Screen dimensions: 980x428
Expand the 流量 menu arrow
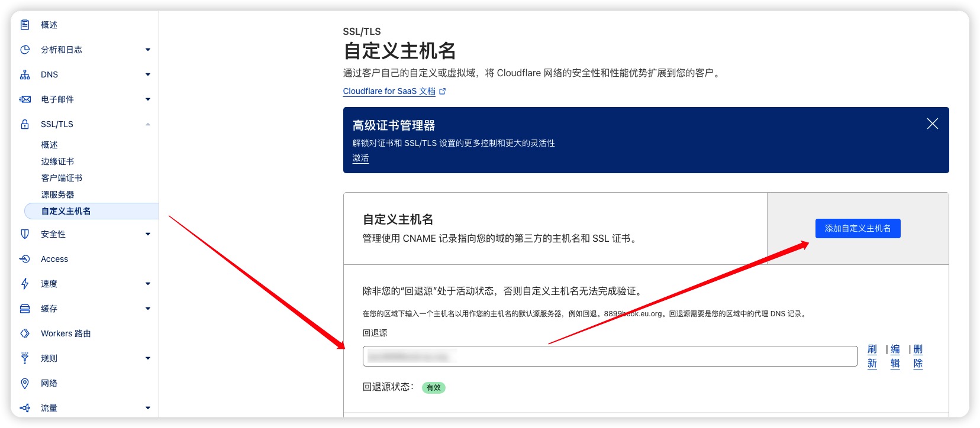point(148,408)
